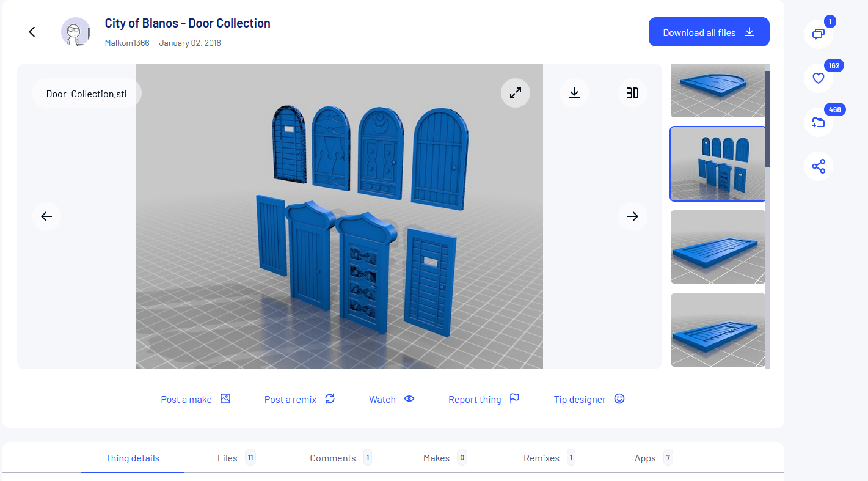The width and height of the screenshot is (868, 481).
Task: Click the Report thing link
Action: (484, 399)
